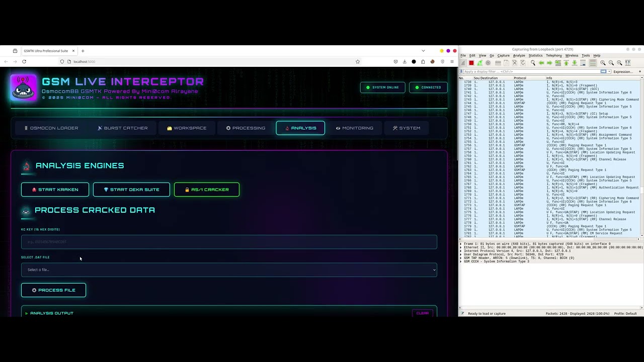Go back in packet history

[541, 63]
